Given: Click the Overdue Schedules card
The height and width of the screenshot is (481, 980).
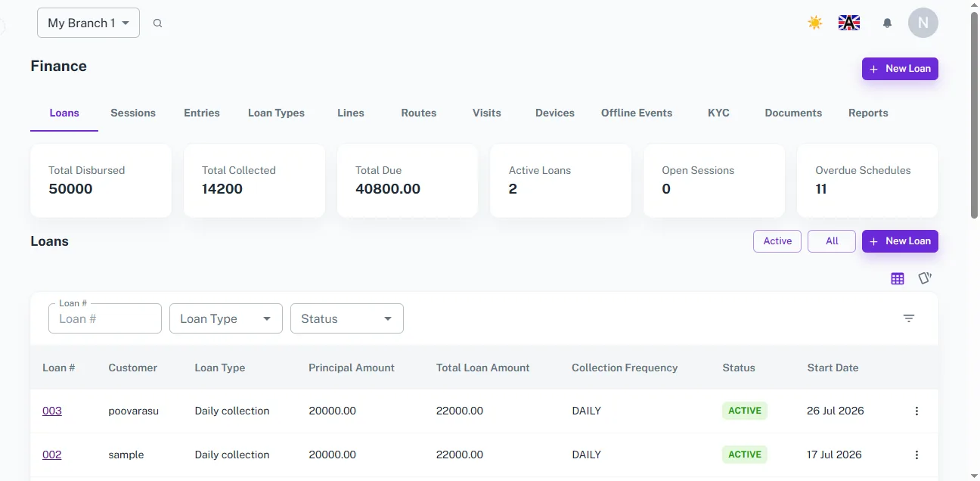Looking at the screenshot, I should pyautogui.click(x=867, y=181).
